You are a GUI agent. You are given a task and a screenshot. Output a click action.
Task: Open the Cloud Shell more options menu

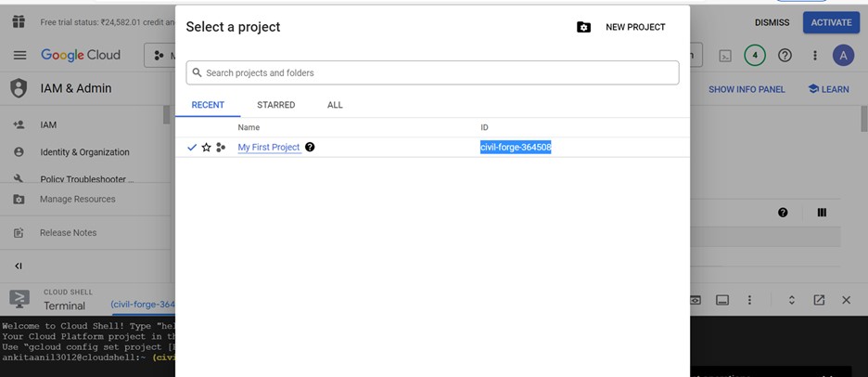(749, 300)
